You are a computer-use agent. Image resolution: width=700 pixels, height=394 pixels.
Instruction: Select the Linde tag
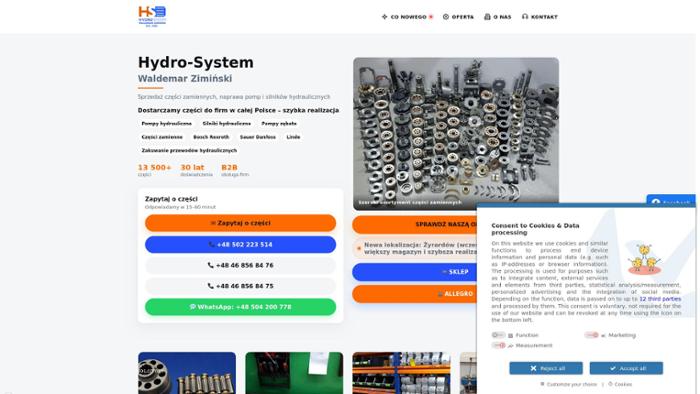(293, 137)
